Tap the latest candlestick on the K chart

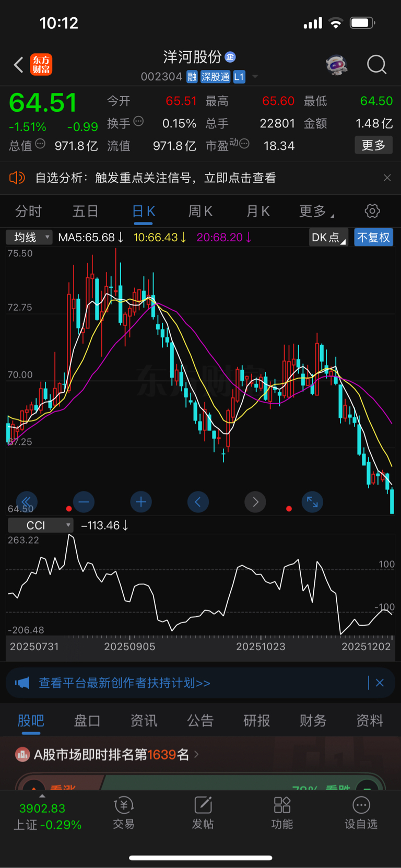point(392,500)
